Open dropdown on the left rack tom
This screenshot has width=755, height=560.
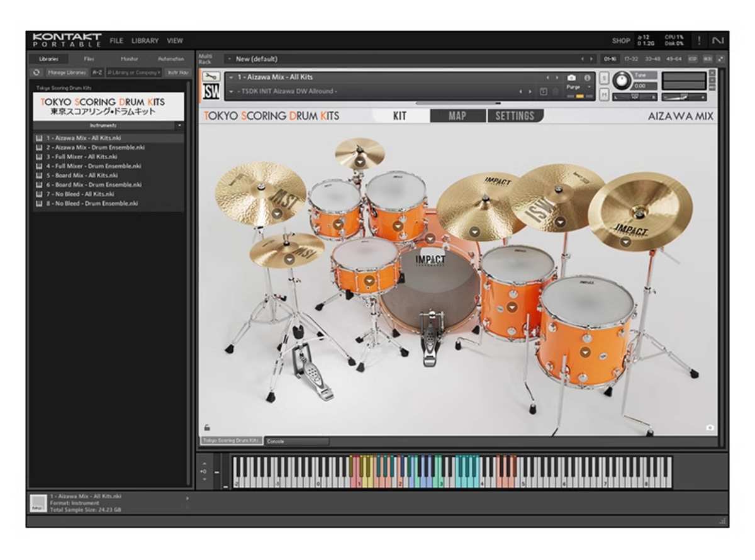pyautogui.click(x=338, y=224)
